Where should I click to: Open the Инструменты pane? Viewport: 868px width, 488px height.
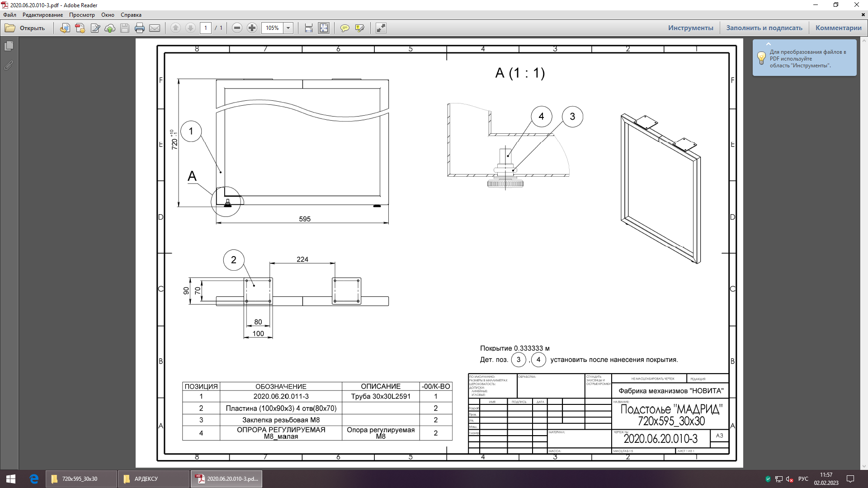coord(690,28)
